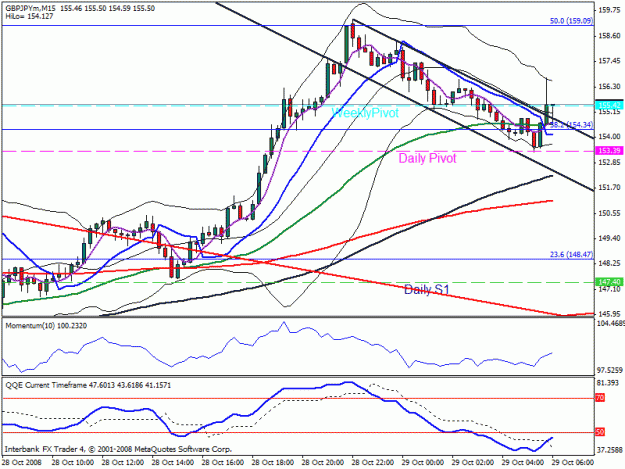Click the red 50 level tag
625x469 pixels.
[x=600, y=432]
